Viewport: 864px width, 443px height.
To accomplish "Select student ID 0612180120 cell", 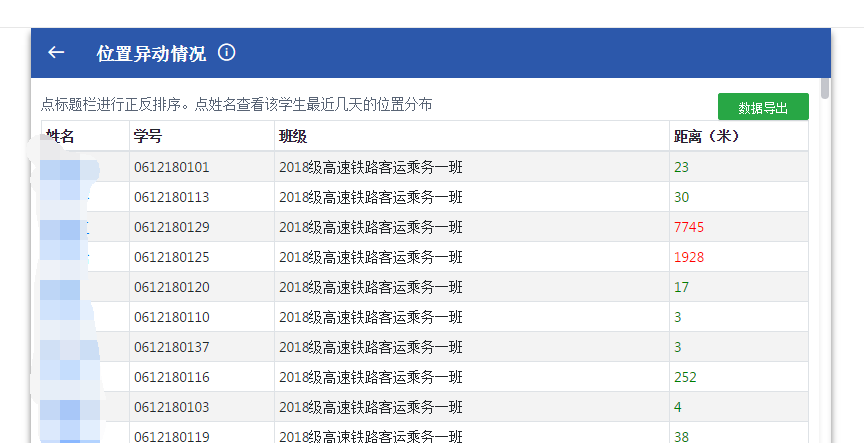I will point(171,287).
